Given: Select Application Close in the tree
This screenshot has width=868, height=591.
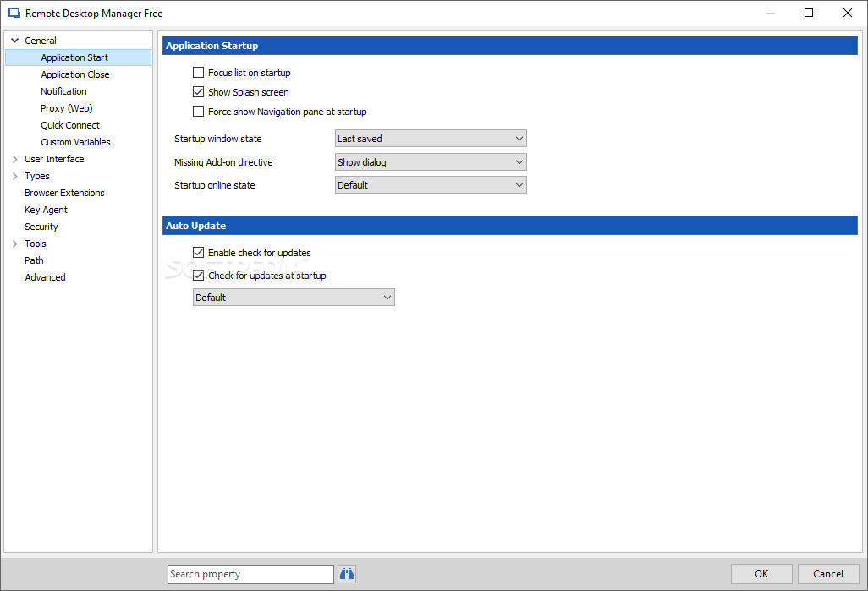Looking at the screenshot, I should click(74, 74).
